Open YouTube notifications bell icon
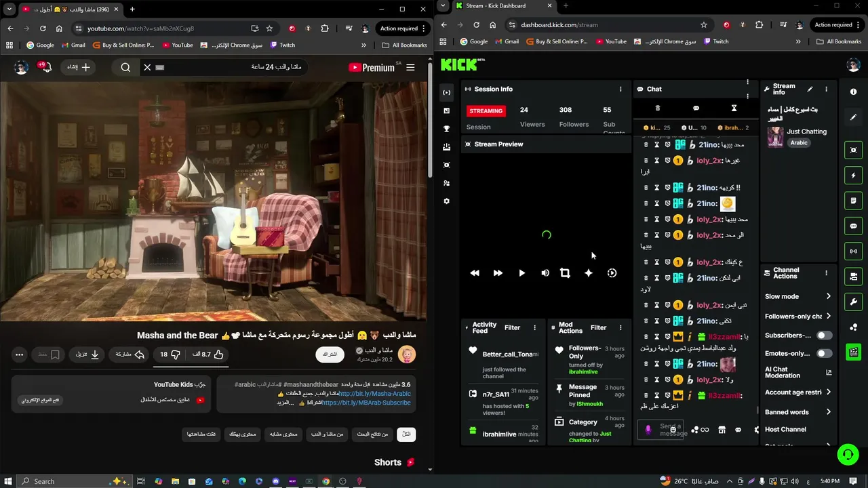Viewport: 868px width, 488px height. point(46,67)
